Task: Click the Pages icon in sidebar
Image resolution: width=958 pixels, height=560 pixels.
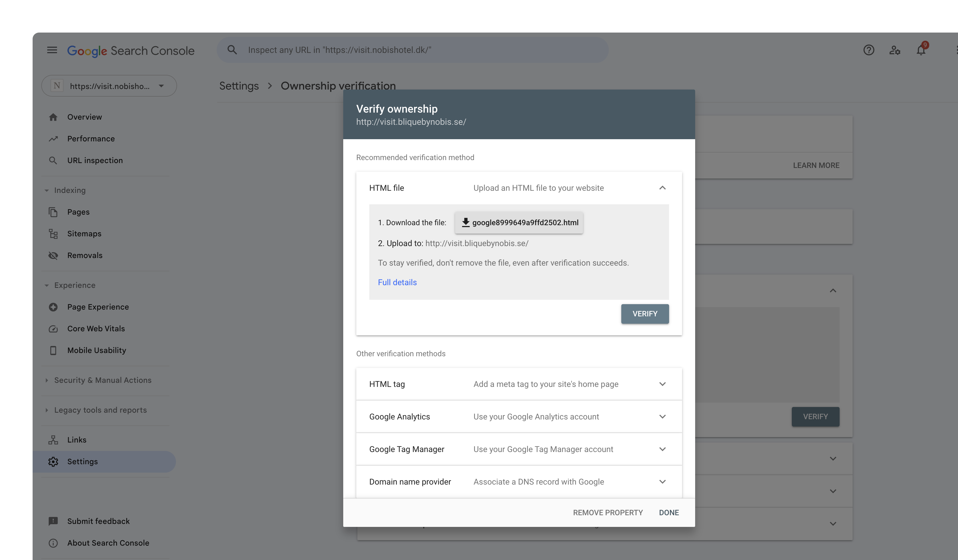Action: 53,212
